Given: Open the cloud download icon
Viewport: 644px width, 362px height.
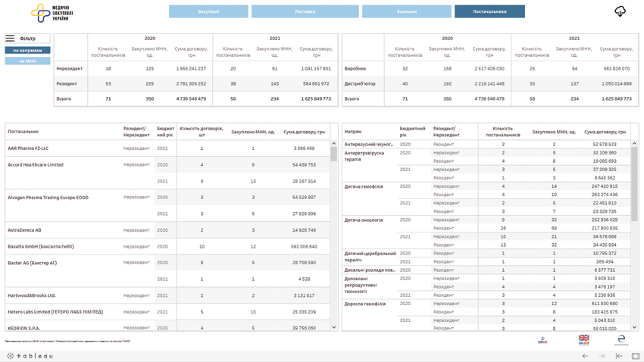Looking at the screenshot, I should [620, 11].
